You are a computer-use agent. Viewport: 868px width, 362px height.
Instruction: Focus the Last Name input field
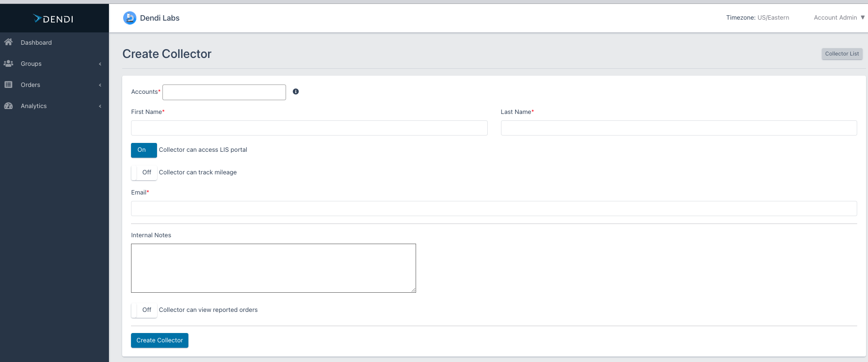[679, 128]
